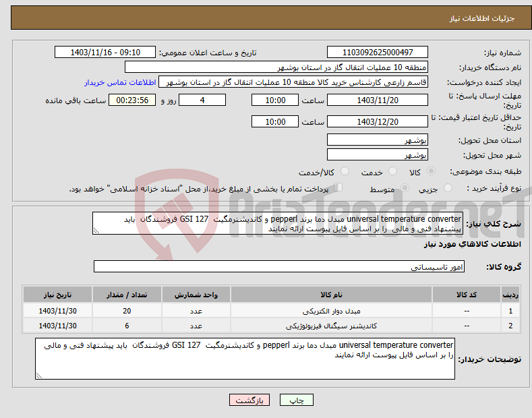Click the delivery province field بوشهر
The image size is (532, 418).
[x=378, y=140]
